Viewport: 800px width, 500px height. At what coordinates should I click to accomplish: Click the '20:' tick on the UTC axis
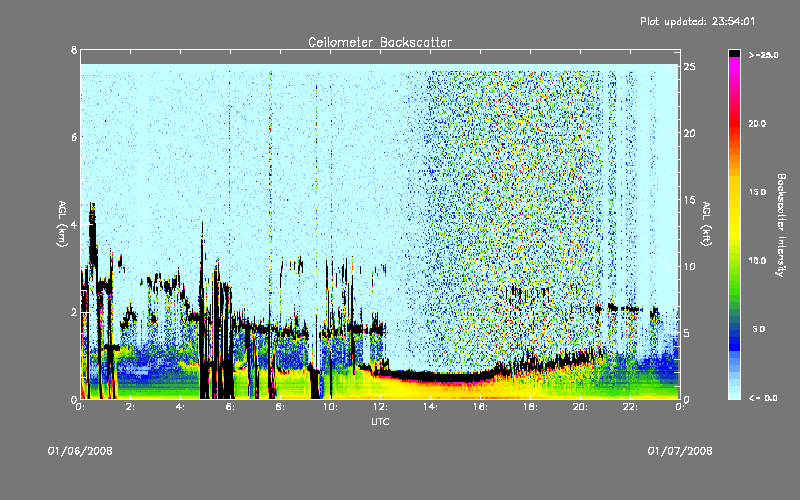(x=580, y=407)
